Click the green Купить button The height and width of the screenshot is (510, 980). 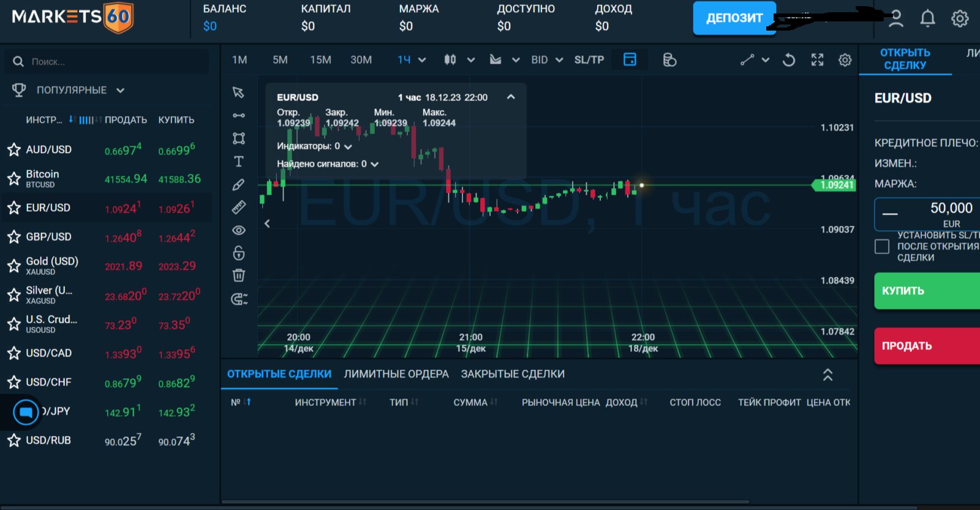point(927,291)
